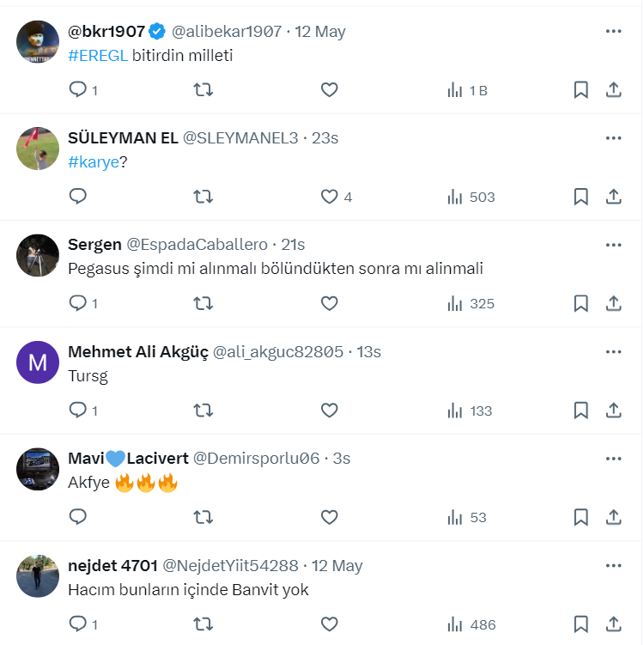View analytics of Mehmet Ali Akgüç's tweet
This screenshot has width=644, height=645.
(470, 411)
